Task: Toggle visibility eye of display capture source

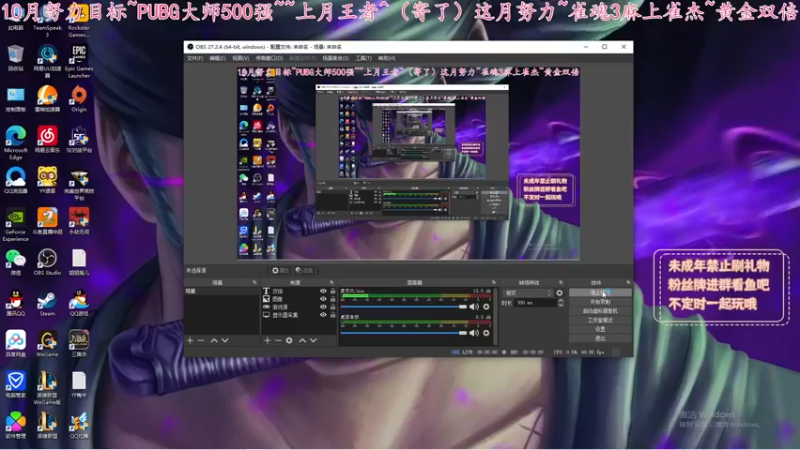Action: [x=323, y=315]
